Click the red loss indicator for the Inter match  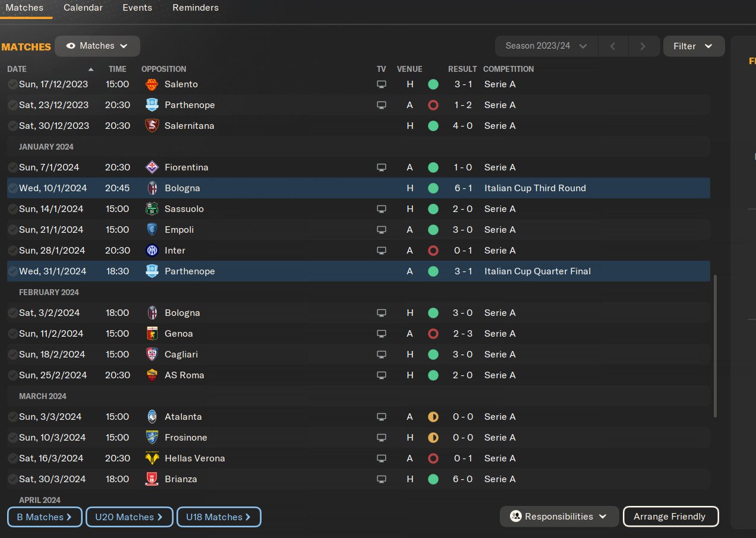(433, 251)
